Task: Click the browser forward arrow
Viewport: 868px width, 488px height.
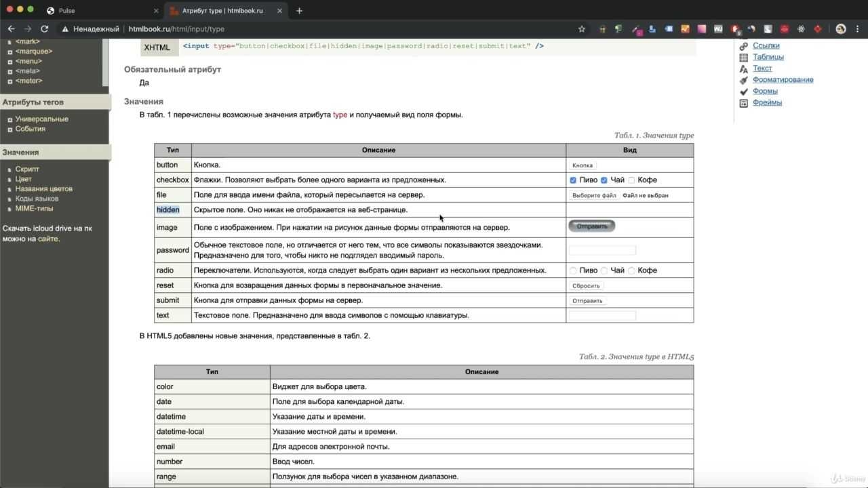Action: (x=28, y=29)
